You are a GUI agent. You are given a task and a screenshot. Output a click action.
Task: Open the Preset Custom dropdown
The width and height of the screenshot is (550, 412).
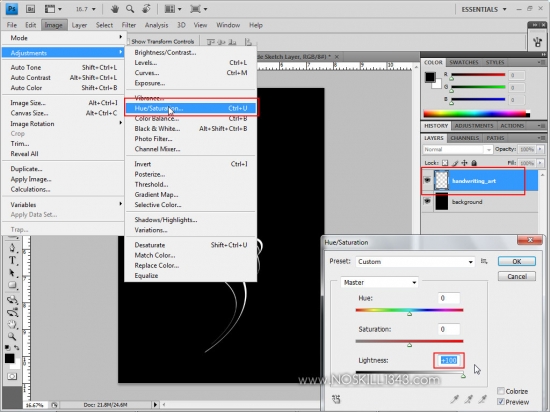(415, 262)
